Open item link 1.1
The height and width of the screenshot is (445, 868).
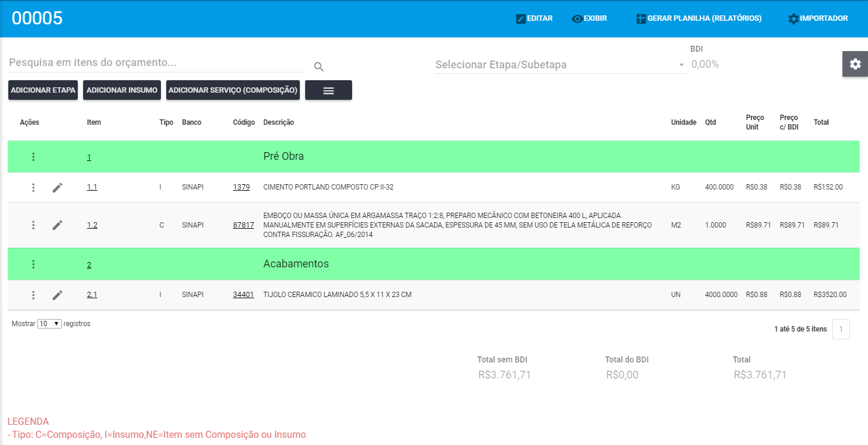click(92, 187)
